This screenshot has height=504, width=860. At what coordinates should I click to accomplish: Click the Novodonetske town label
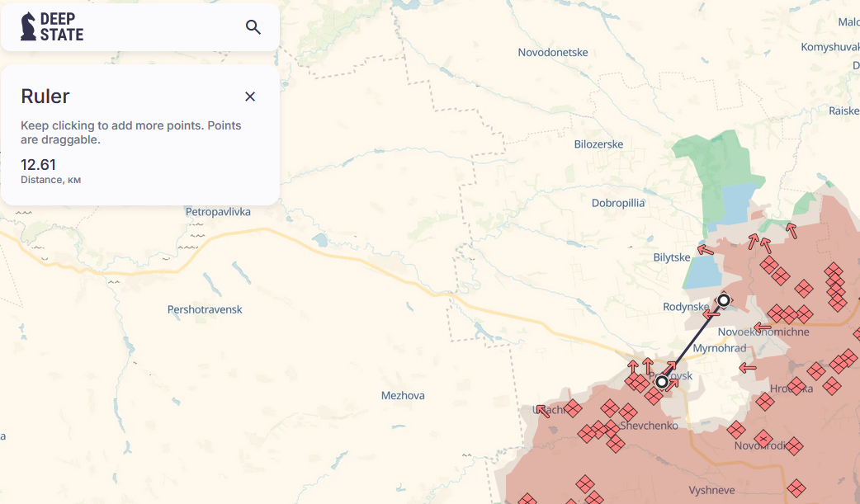553,53
